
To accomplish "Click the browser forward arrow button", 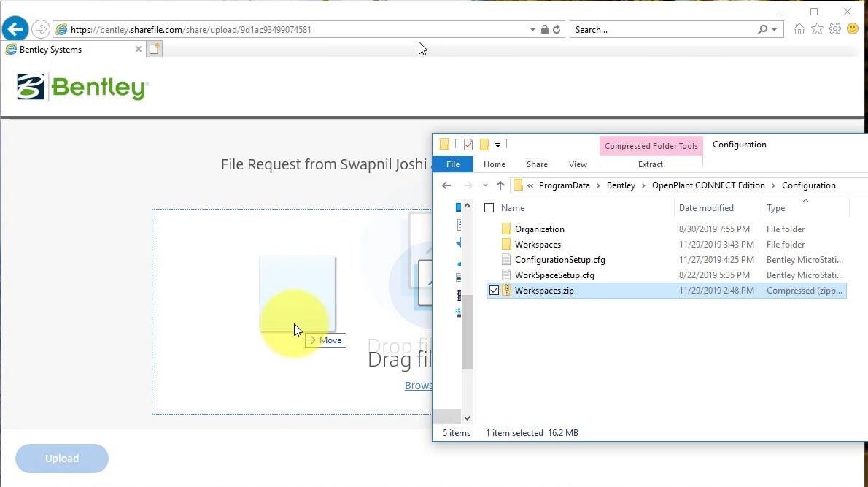I will coord(40,29).
